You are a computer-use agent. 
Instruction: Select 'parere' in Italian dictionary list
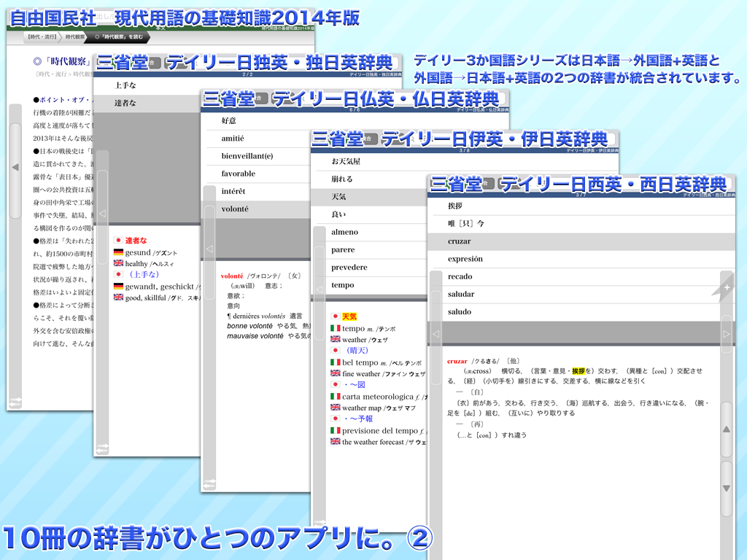pyautogui.click(x=369, y=250)
